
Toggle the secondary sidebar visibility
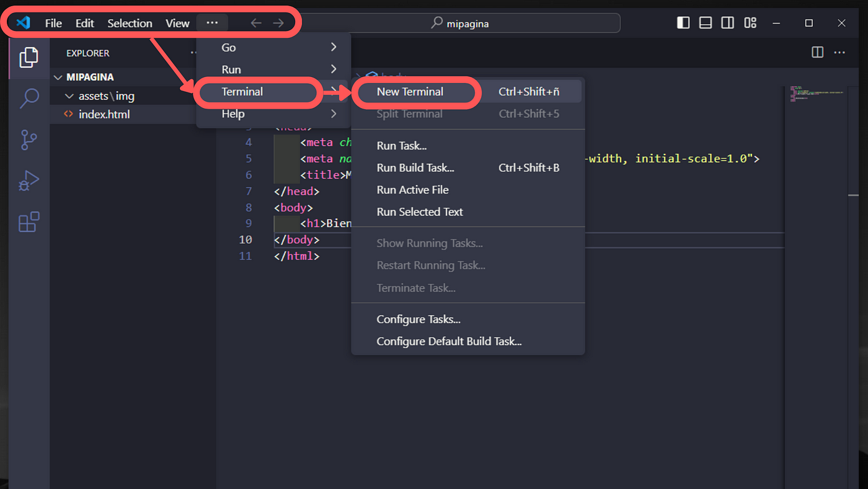click(x=727, y=22)
